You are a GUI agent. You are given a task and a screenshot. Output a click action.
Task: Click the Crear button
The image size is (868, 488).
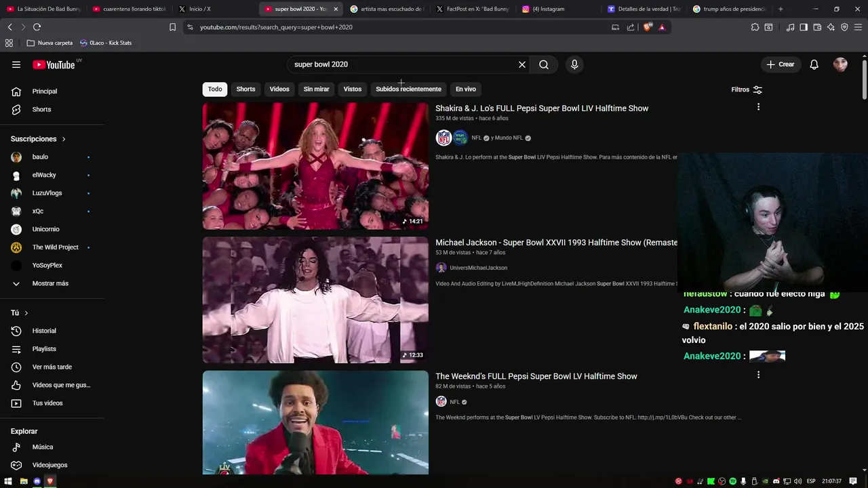[781, 64]
